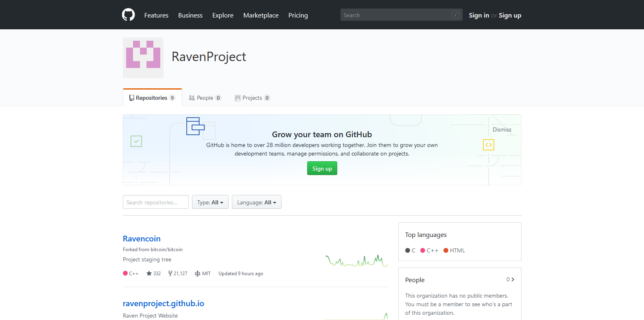Viewport: 644px width, 320px height.
Task: Open the Explore menu item
Action: [x=223, y=15]
